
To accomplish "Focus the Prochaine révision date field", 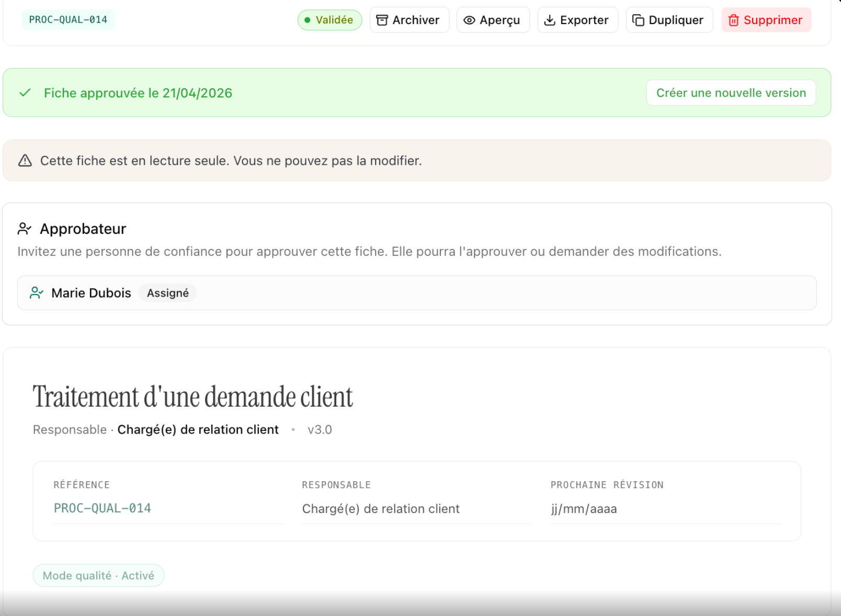I will click(x=664, y=509).
